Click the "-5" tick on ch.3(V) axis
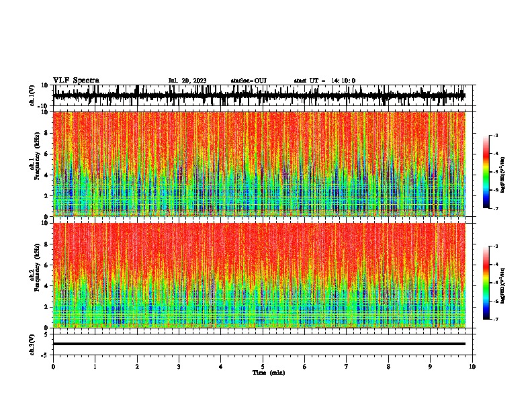Image resolution: width=532 pixels, height=411 pixels. (46, 355)
